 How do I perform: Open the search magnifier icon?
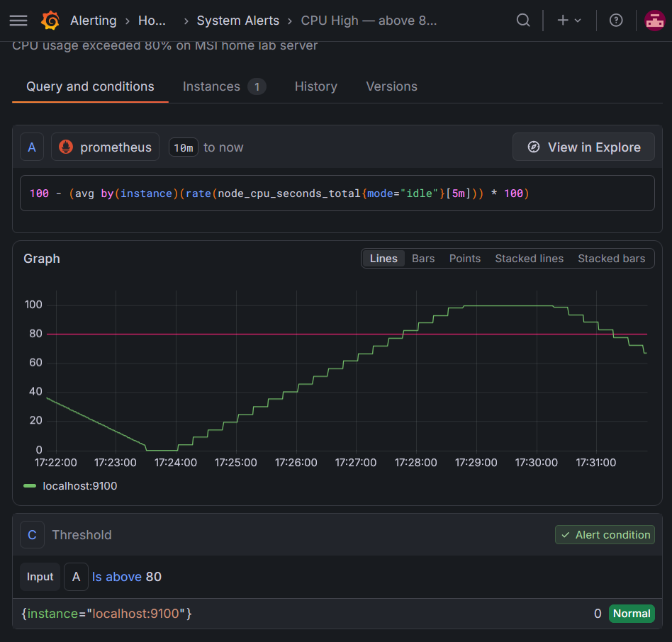tap(523, 20)
